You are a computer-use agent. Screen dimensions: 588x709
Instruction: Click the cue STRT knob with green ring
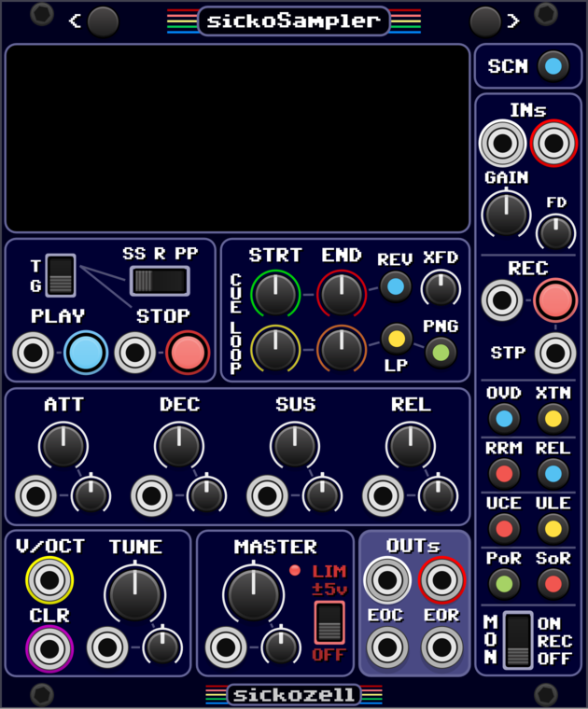(x=275, y=294)
